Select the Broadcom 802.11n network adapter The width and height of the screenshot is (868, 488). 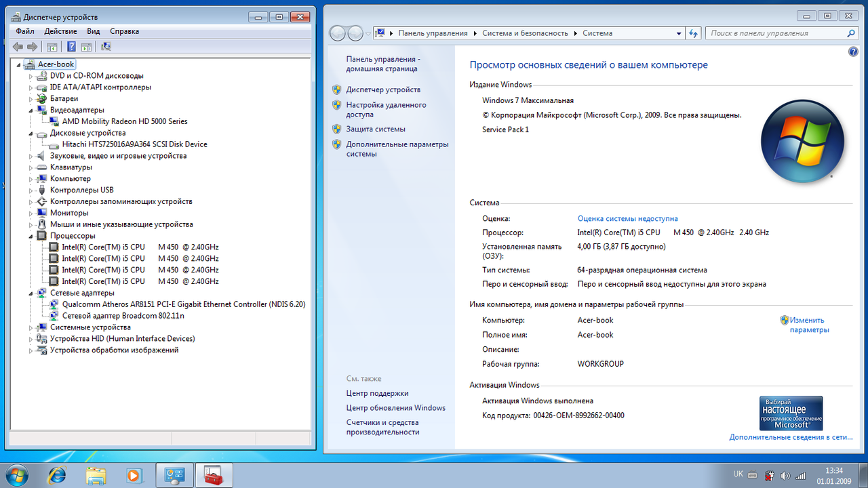123,316
